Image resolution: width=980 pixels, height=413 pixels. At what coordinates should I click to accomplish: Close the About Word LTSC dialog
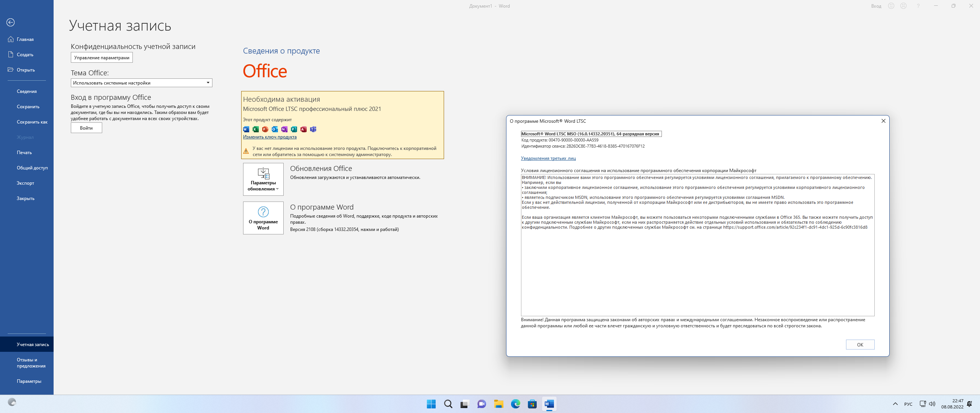coord(884,121)
